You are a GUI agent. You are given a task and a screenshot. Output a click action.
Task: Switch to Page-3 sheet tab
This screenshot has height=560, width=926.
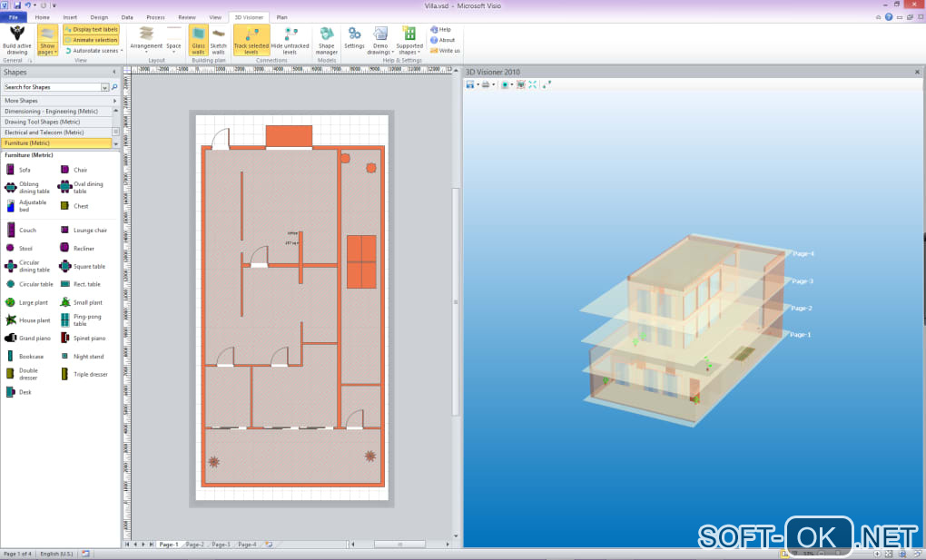pyautogui.click(x=222, y=545)
